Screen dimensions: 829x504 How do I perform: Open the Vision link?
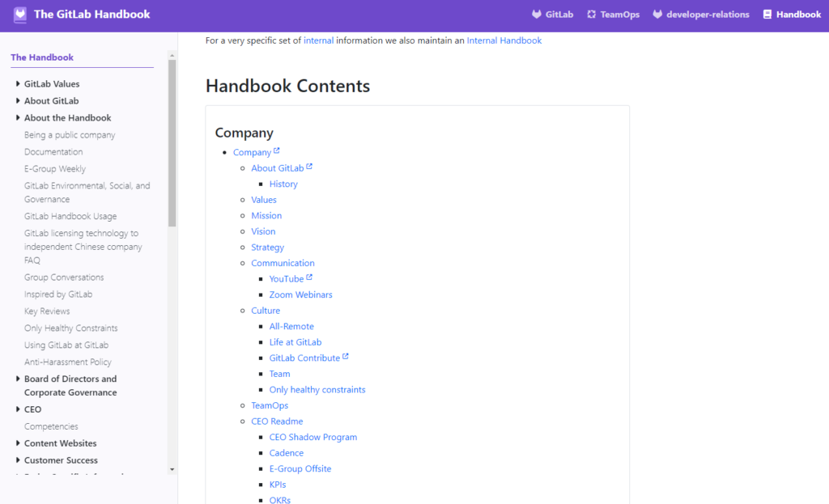click(263, 231)
